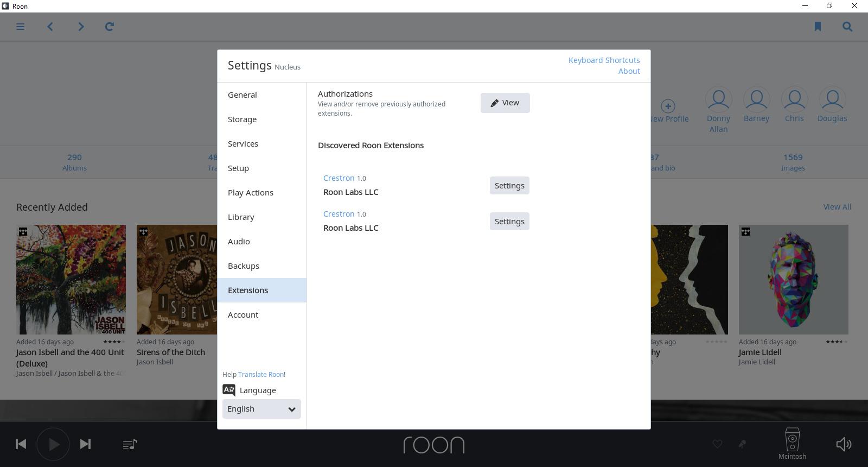Play the current track

(x=53, y=444)
